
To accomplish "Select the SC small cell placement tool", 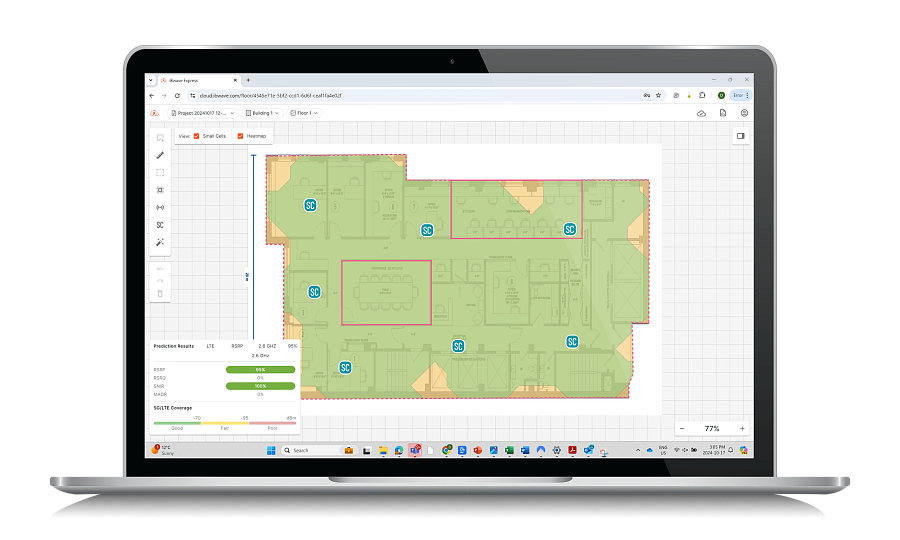I will click(x=160, y=225).
